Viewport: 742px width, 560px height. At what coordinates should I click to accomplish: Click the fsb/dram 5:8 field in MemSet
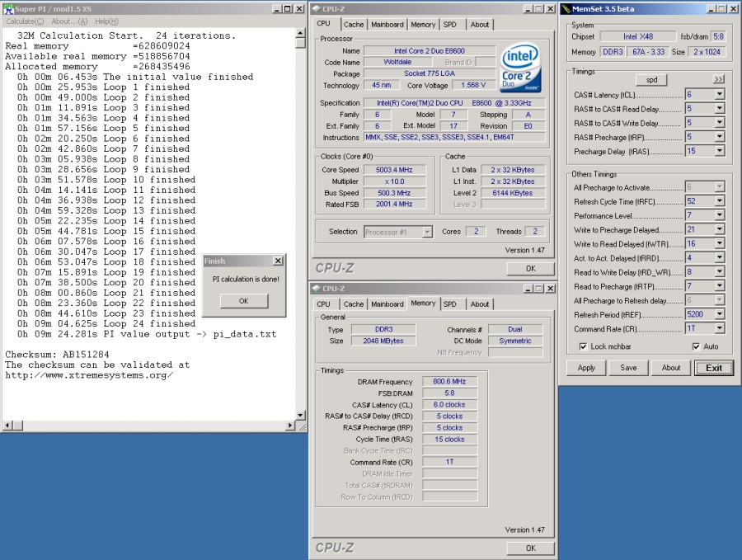[x=718, y=36]
